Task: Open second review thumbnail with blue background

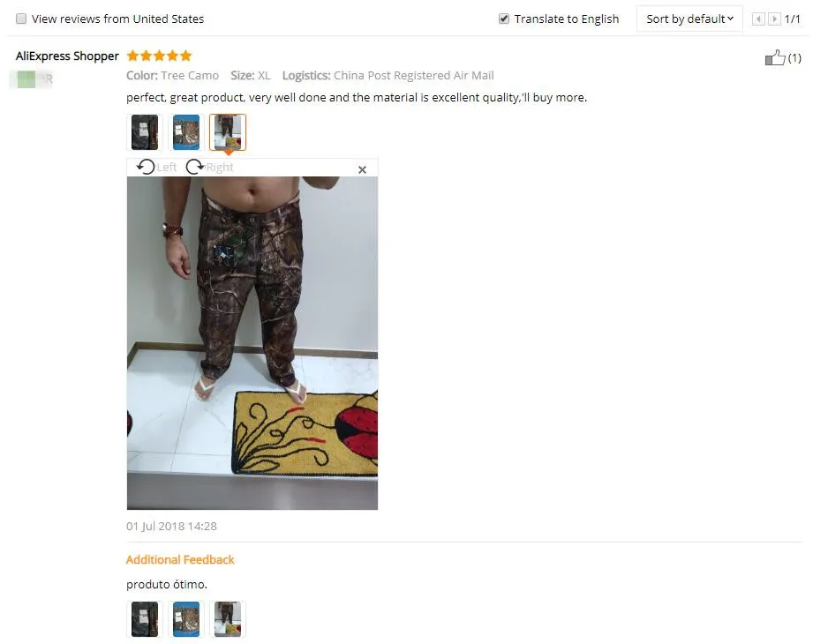Action: (186, 132)
